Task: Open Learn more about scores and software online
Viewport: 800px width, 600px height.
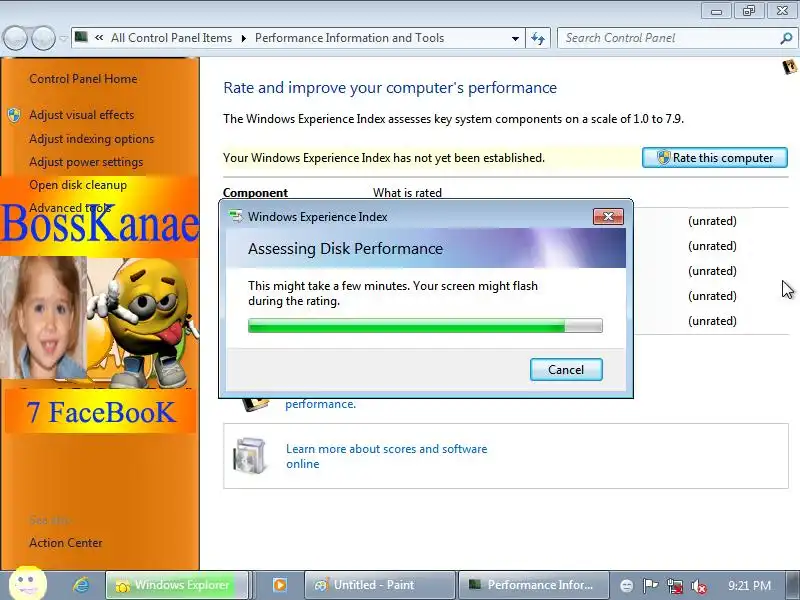Action: point(386,456)
